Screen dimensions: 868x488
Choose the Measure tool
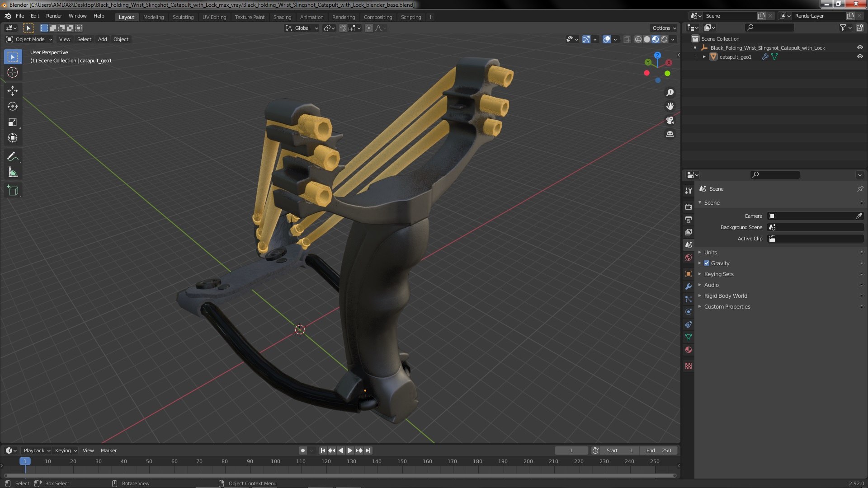coord(13,173)
